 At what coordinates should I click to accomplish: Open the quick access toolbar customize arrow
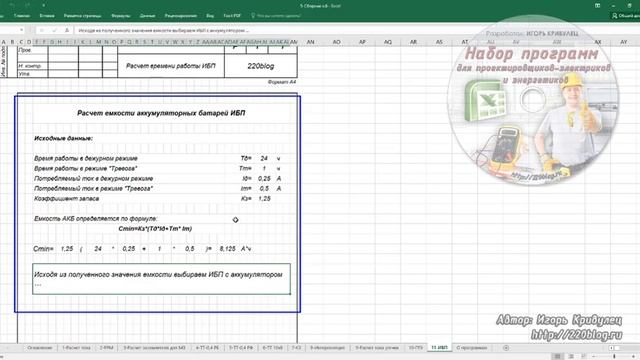43,6
